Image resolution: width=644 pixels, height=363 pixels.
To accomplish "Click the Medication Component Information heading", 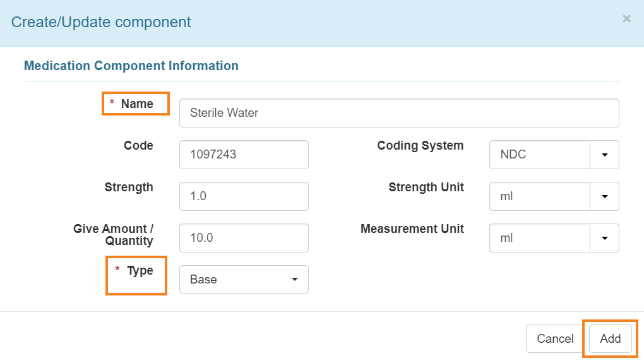I will [131, 66].
